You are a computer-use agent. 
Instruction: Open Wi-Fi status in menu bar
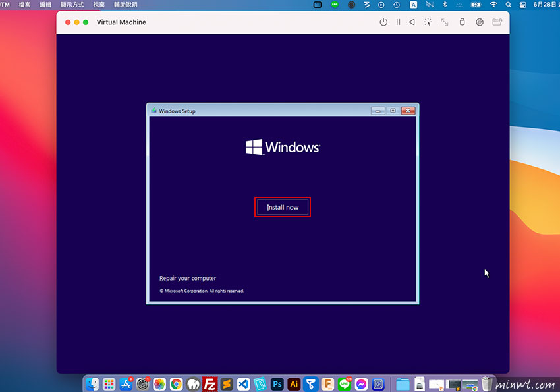[x=493, y=5]
